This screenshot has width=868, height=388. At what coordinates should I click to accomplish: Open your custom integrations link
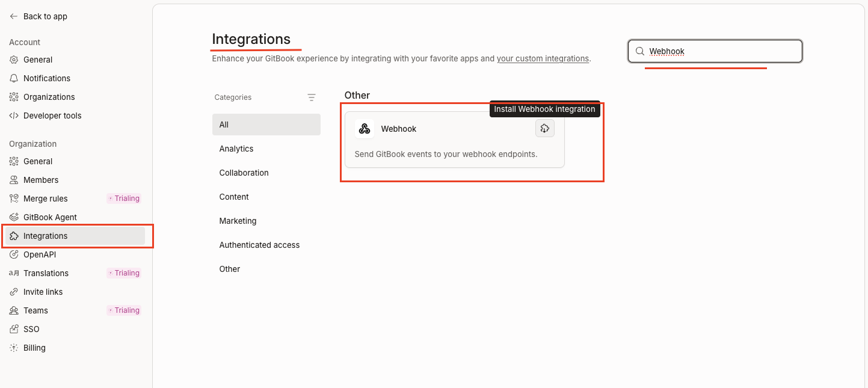(x=543, y=58)
